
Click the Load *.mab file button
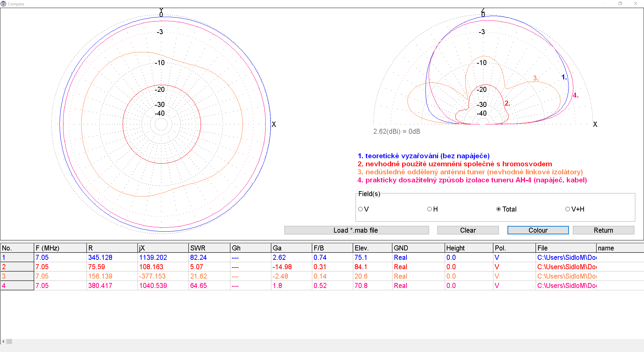(x=356, y=230)
